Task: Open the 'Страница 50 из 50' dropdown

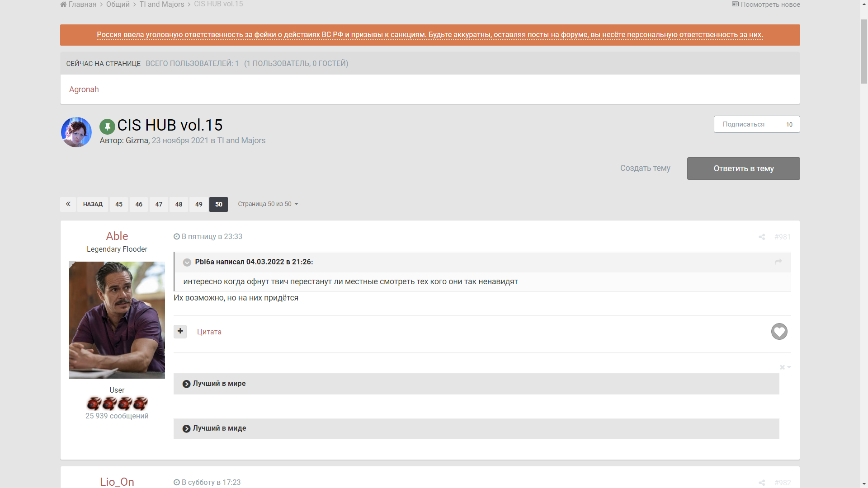Action: pos(268,204)
